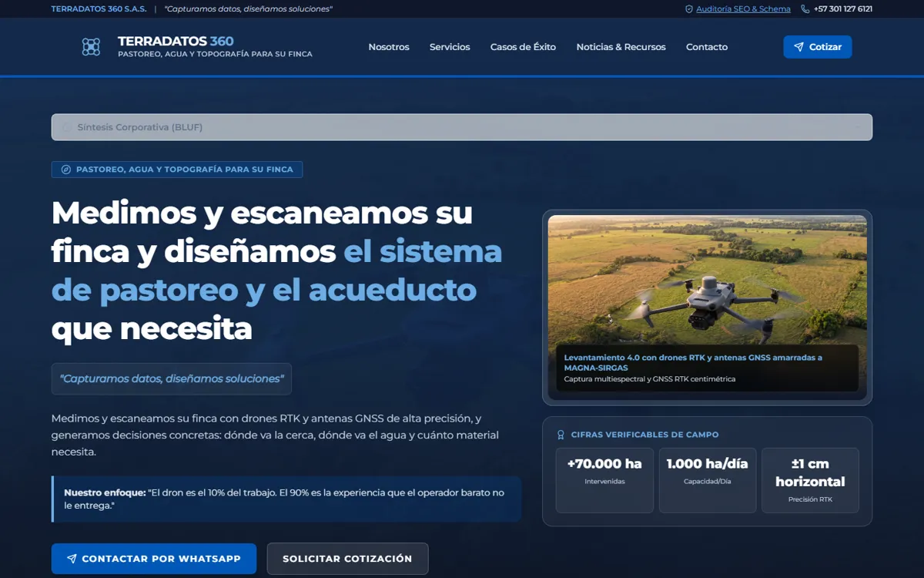Go to Casos de Éxito
This screenshot has height=578, width=924.
(x=523, y=47)
